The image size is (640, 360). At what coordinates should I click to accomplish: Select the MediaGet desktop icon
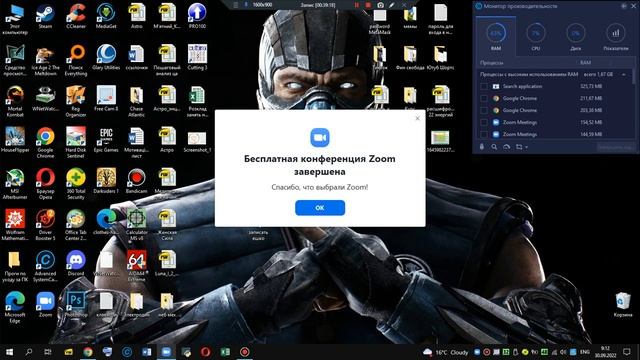click(x=106, y=17)
